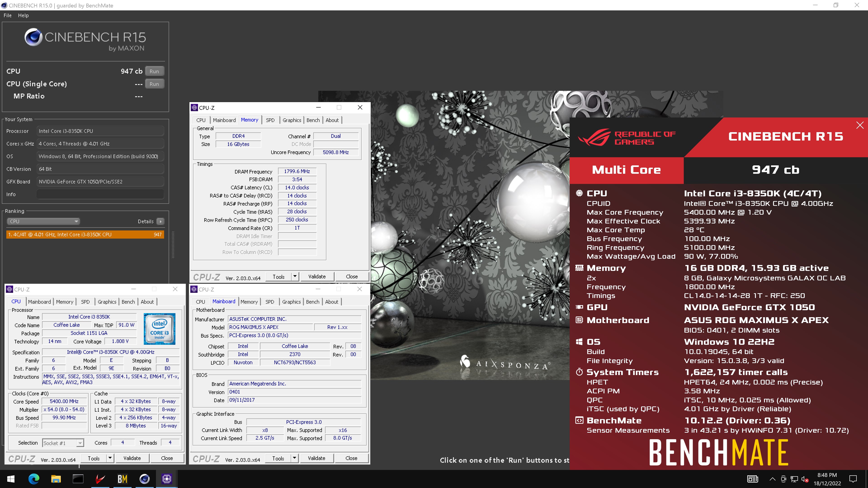Click the Cinebench panel resize handle dots

coord(173,244)
